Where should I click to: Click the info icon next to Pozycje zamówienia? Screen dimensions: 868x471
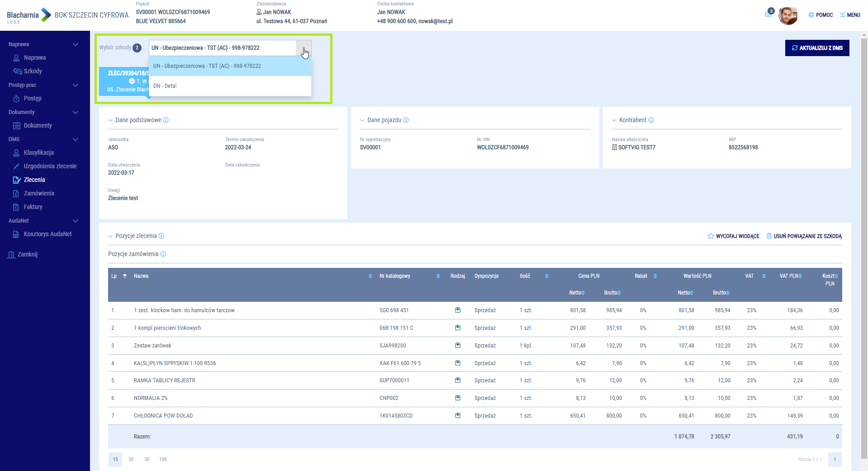coord(163,254)
